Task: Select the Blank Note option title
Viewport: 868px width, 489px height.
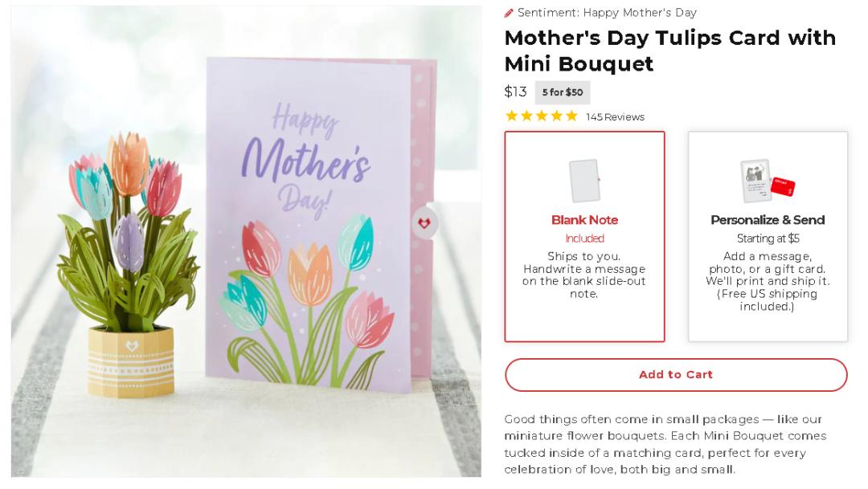Action: pos(584,220)
